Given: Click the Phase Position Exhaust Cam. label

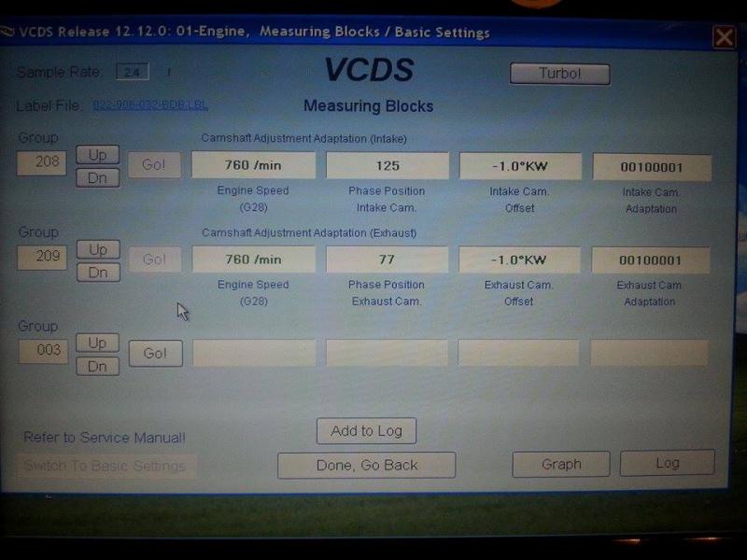Looking at the screenshot, I should tap(387, 293).
